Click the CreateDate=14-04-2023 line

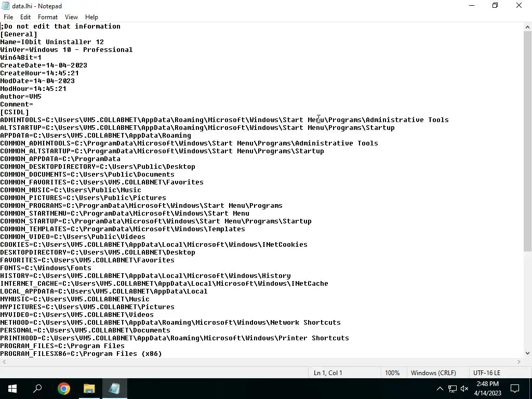click(44, 65)
